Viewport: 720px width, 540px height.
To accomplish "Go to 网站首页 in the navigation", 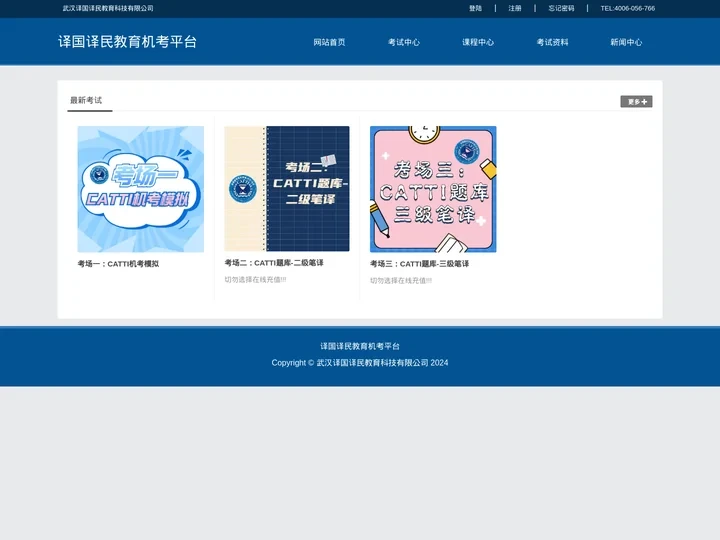I will [x=329, y=42].
